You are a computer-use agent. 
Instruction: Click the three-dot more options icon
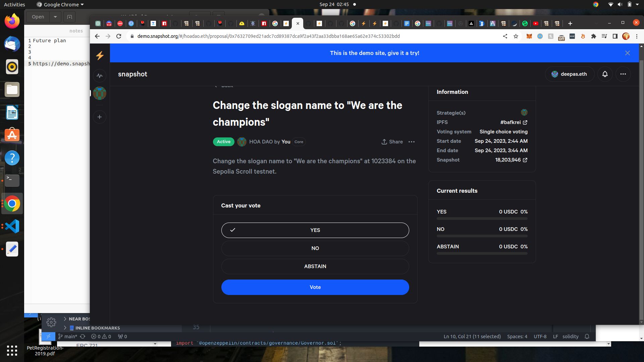(x=411, y=141)
